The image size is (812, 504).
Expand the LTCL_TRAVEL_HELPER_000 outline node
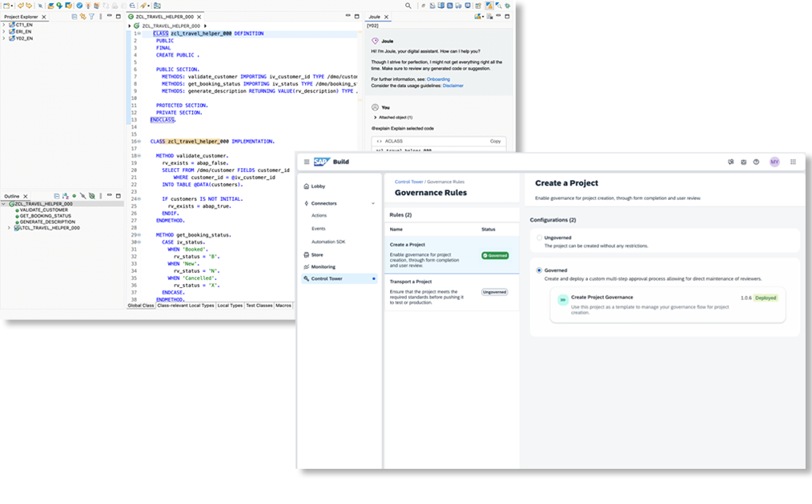(x=10, y=228)
